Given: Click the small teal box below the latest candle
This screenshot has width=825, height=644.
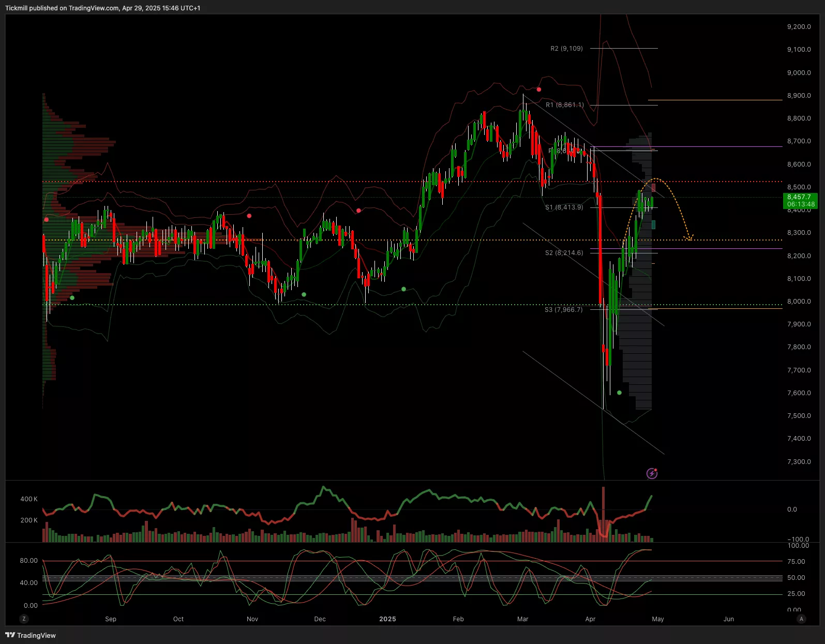Looking at the screenshot, I should coord(653,224).
